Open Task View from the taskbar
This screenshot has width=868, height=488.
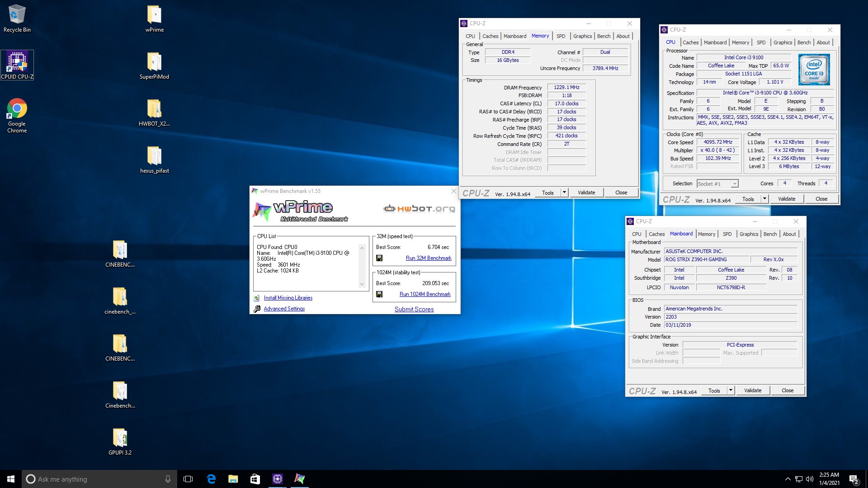[188, 479]
